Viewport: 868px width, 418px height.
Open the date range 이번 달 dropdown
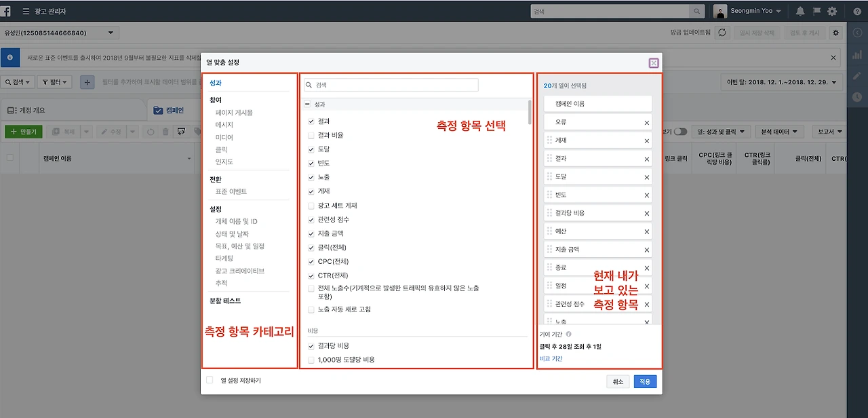[x=783, y=82]
